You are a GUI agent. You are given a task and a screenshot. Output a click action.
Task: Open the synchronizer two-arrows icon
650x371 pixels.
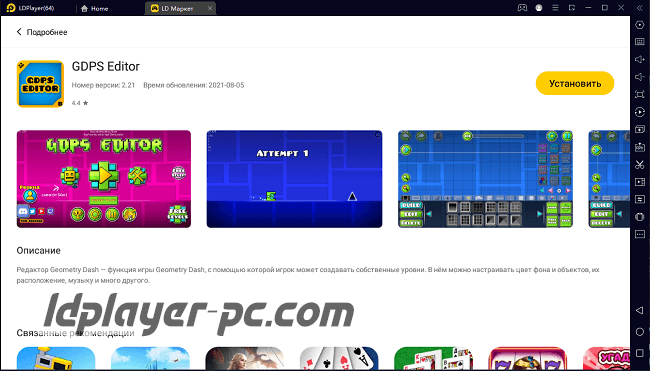tap(640, 199)
